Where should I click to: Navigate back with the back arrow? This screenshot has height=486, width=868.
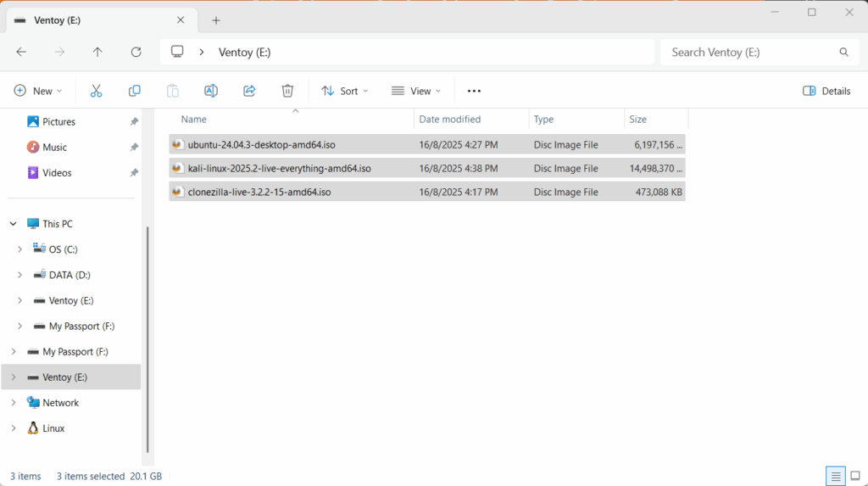21,52
